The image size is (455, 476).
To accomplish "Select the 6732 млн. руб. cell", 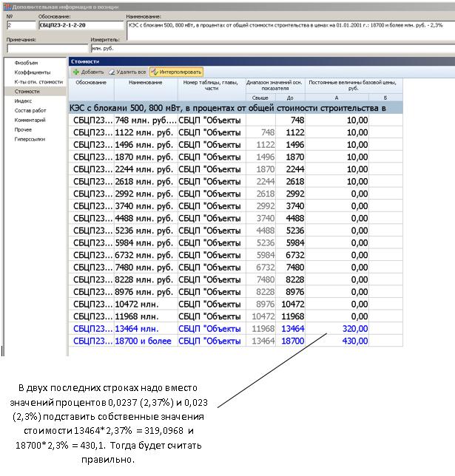I will coord(146,255).
